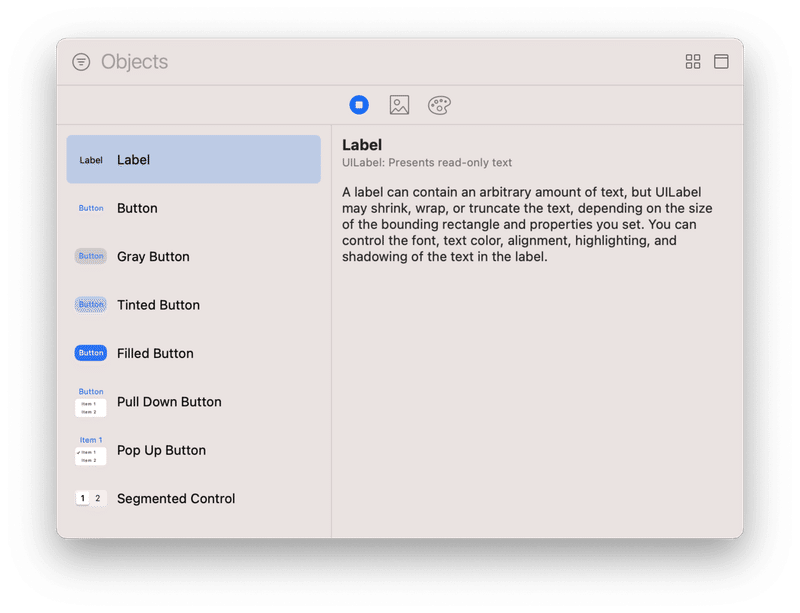The image size is (800, 613).
Task: Switch to grid view icon
Action: [693, 62]
